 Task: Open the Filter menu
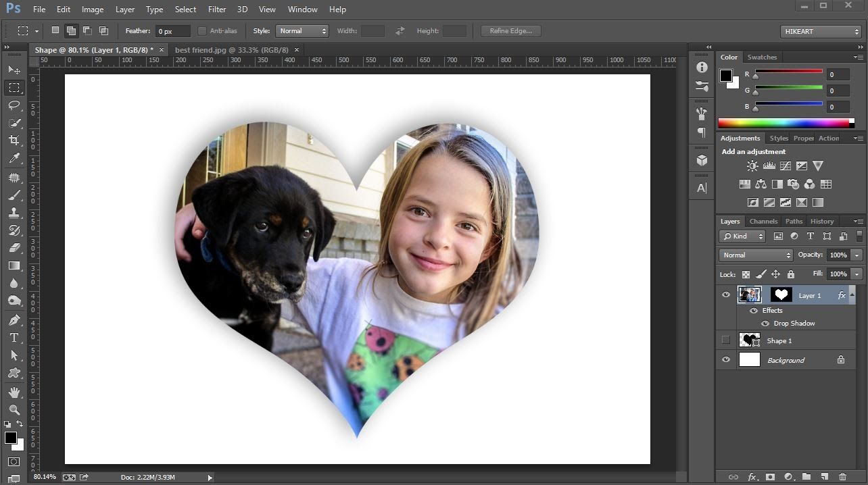(x=216, y=9)
